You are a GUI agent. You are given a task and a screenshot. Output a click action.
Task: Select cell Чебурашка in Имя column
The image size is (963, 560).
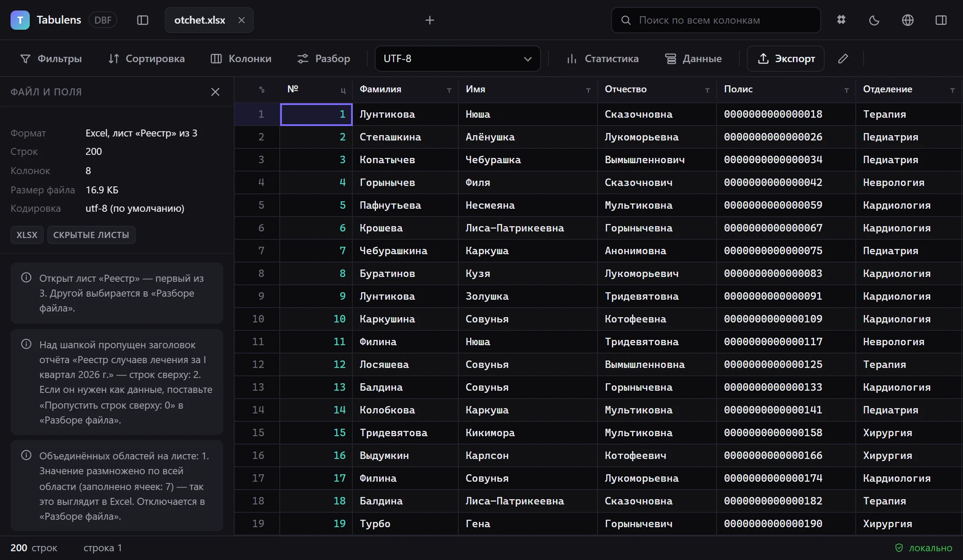(528, 160)
